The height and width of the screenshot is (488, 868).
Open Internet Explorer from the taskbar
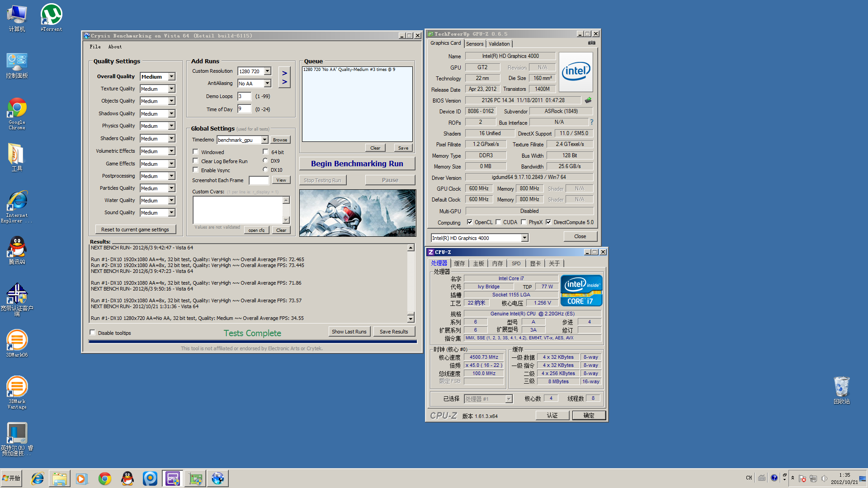37,479
